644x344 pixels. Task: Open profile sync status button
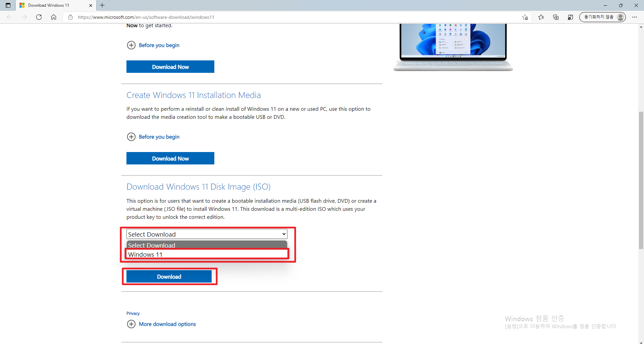coord(602,17)
